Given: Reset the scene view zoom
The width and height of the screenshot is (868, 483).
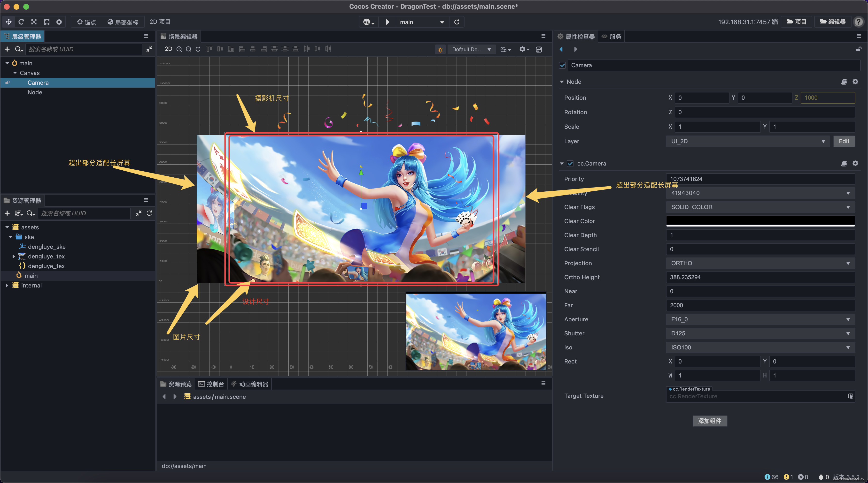Looking at the screenshot, I should 198,49.
